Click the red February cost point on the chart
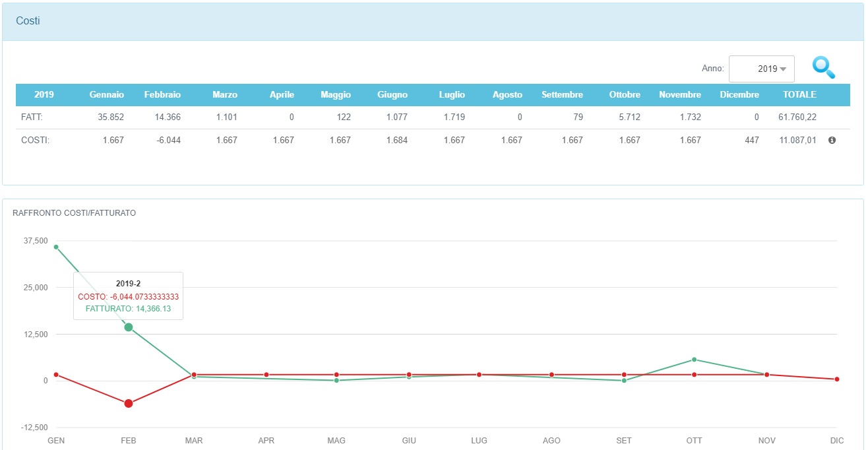Viewport: 868px width, 450px height. pos(129,403)
